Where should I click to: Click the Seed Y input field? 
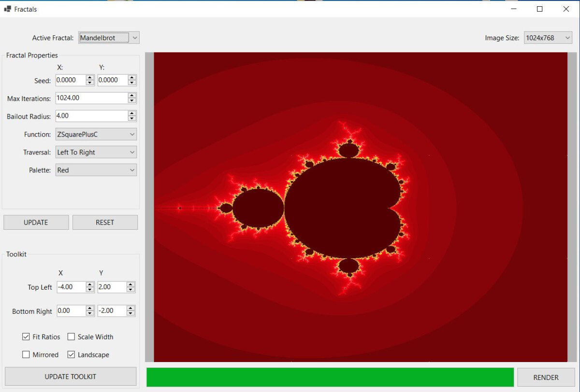112,80
